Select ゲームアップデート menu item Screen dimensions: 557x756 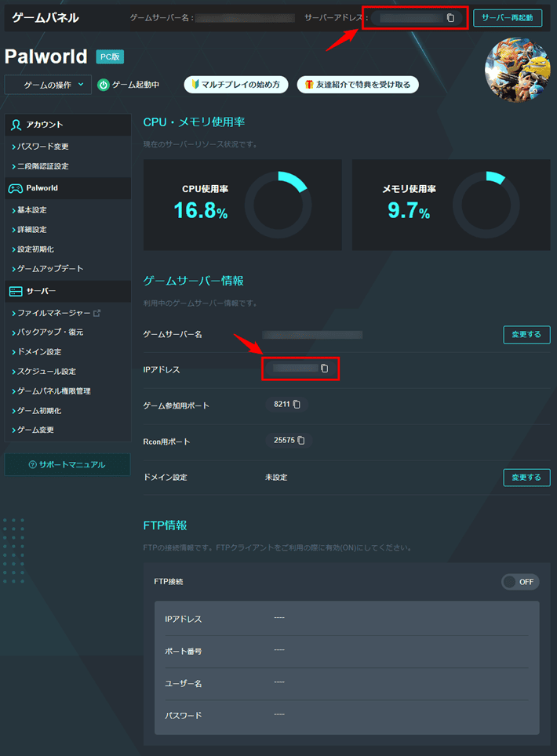click(x=50, y=269)
